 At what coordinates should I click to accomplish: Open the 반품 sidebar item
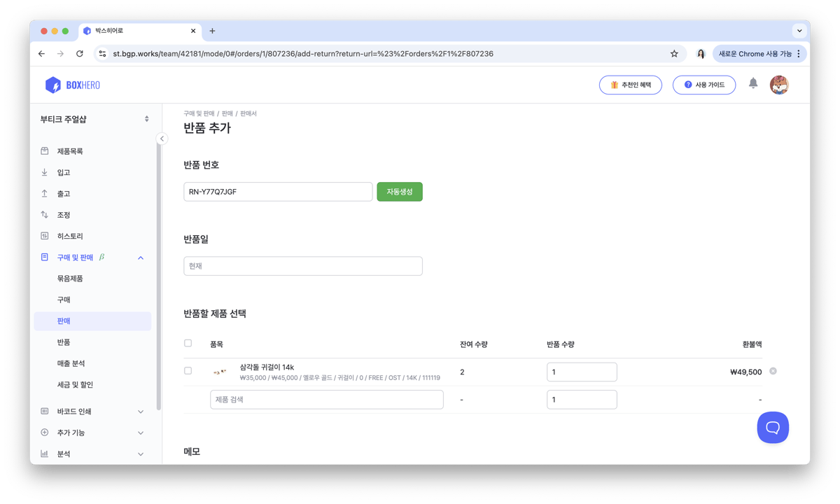point(64,342)
